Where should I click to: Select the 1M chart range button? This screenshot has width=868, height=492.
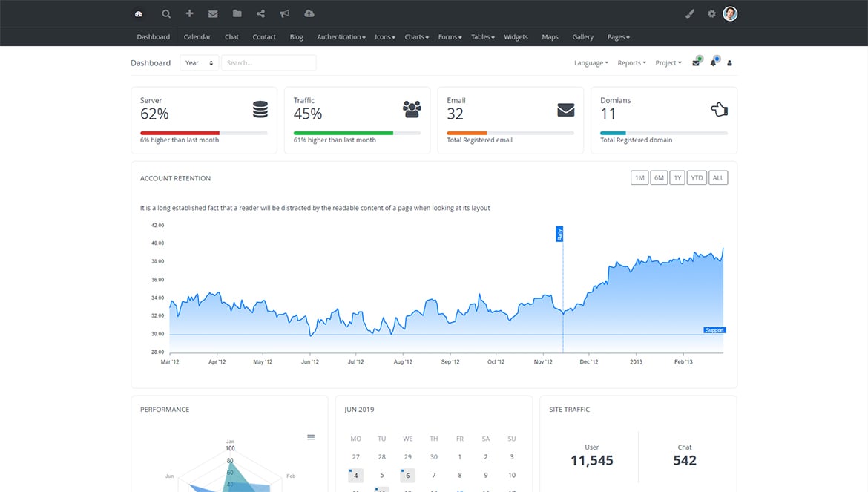640,177
